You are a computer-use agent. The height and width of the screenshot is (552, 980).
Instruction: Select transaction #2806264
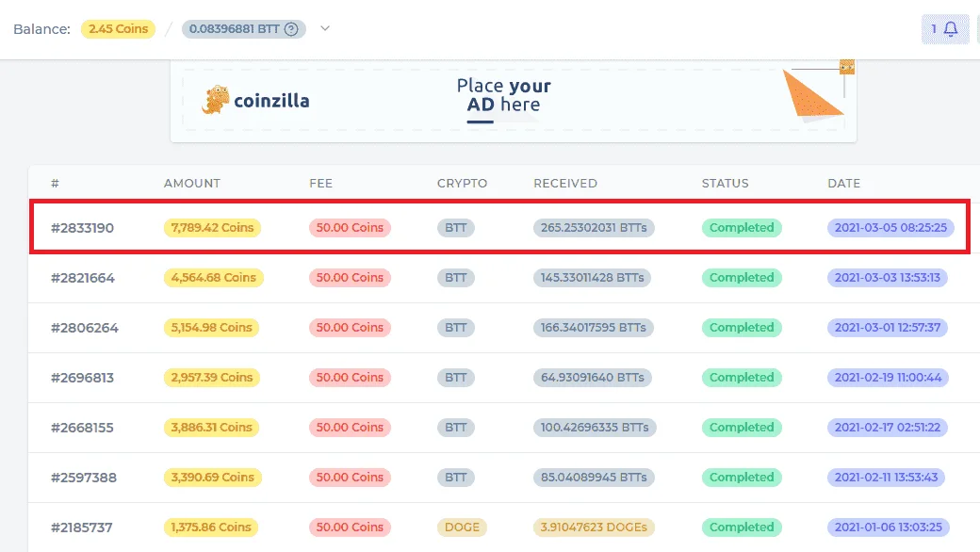tap(85, 328)
